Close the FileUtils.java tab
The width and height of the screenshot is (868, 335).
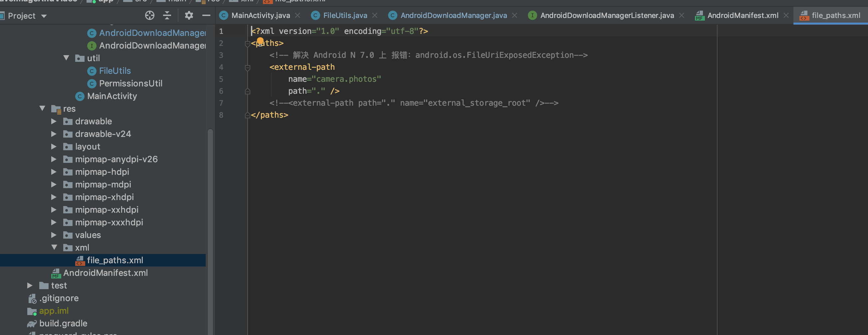(375, 16)
